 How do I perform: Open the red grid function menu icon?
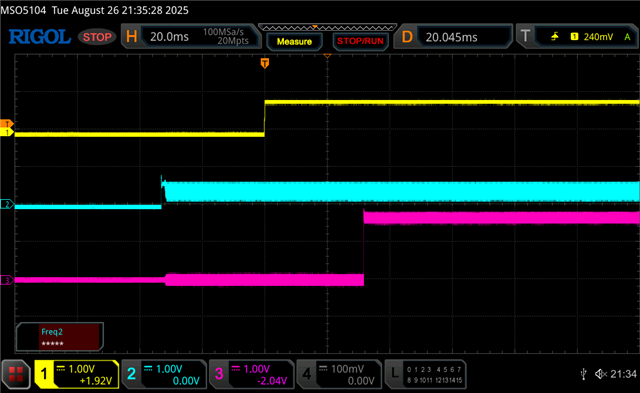point(16,375)
